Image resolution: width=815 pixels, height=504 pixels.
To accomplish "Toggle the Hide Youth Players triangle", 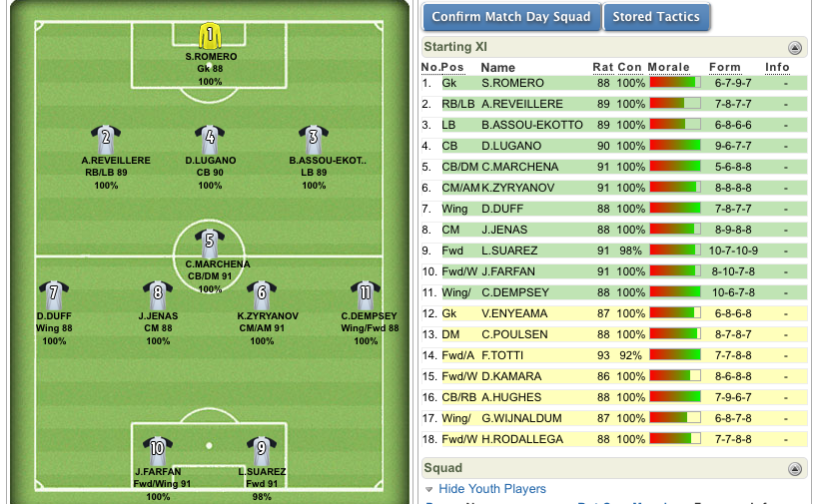I will [428, 489].
